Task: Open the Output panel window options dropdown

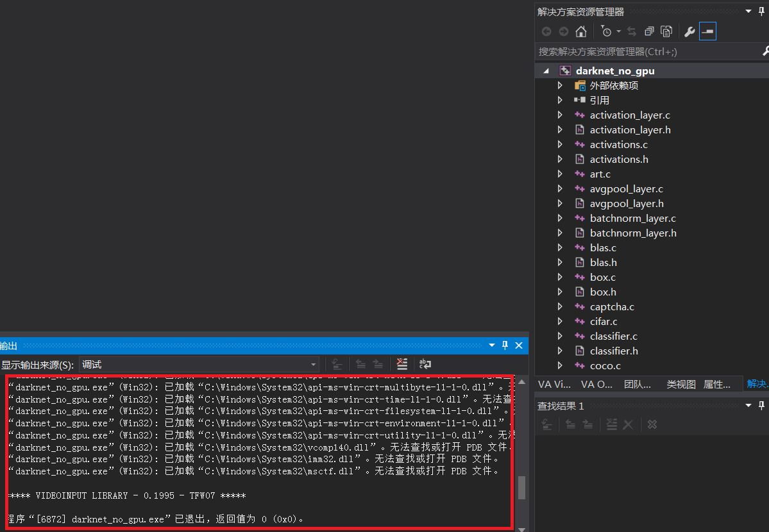Action: pos(492,345)
